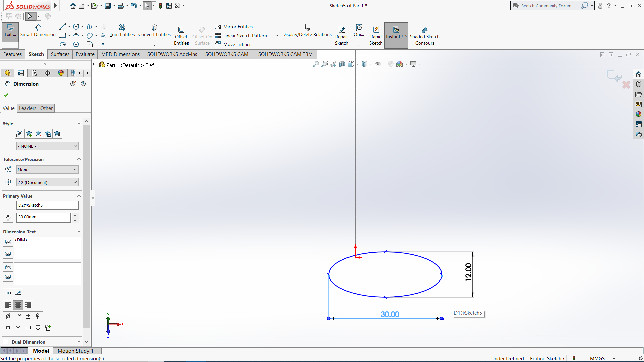This screenshot has width=644, height=362.
Task: Click inside the D2@Sketch5 name field
Action: click(x=47, y=205)
